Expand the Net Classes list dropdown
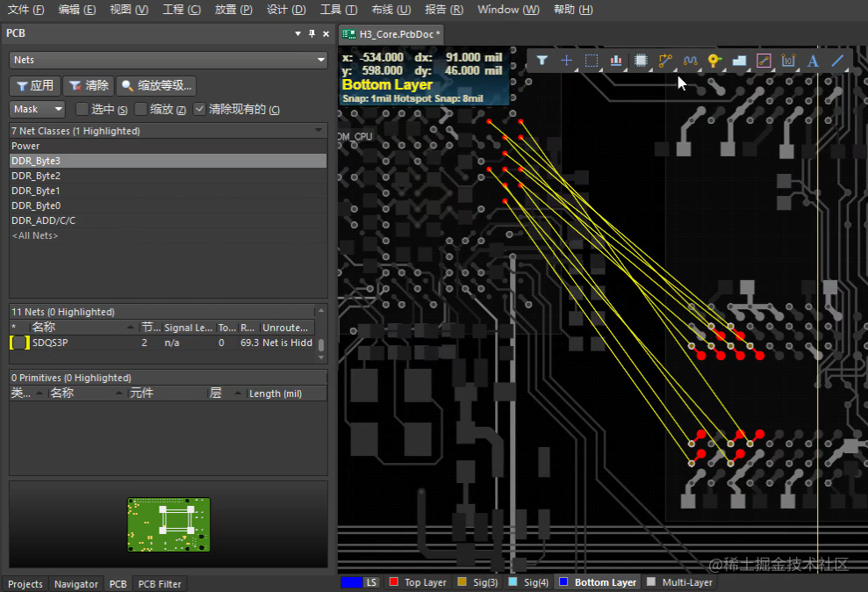Image resolution: width=868 pixels, height=592 pixels. point(320,130)
